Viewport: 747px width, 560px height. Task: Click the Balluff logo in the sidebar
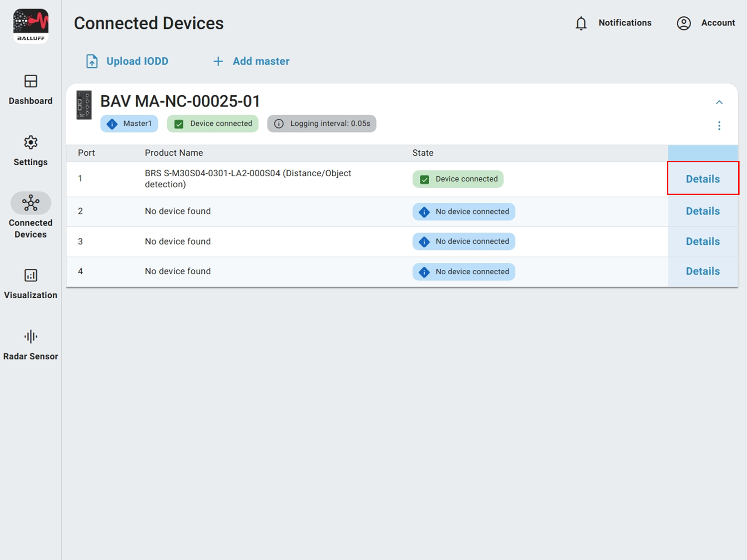point(31,26)
